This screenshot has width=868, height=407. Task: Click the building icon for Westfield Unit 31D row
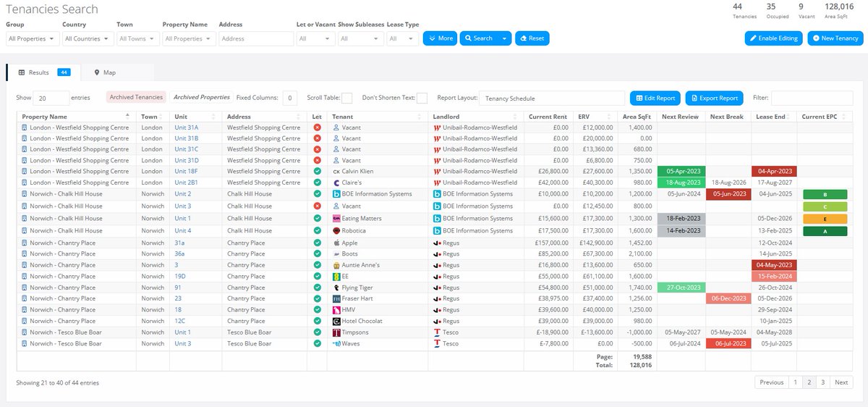point(25,161)
